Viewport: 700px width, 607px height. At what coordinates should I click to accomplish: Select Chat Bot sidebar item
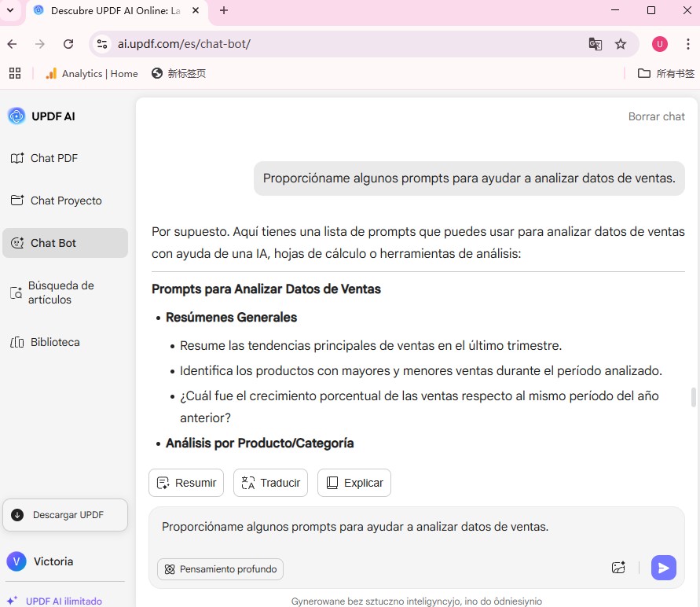click(x=65, y=243)
